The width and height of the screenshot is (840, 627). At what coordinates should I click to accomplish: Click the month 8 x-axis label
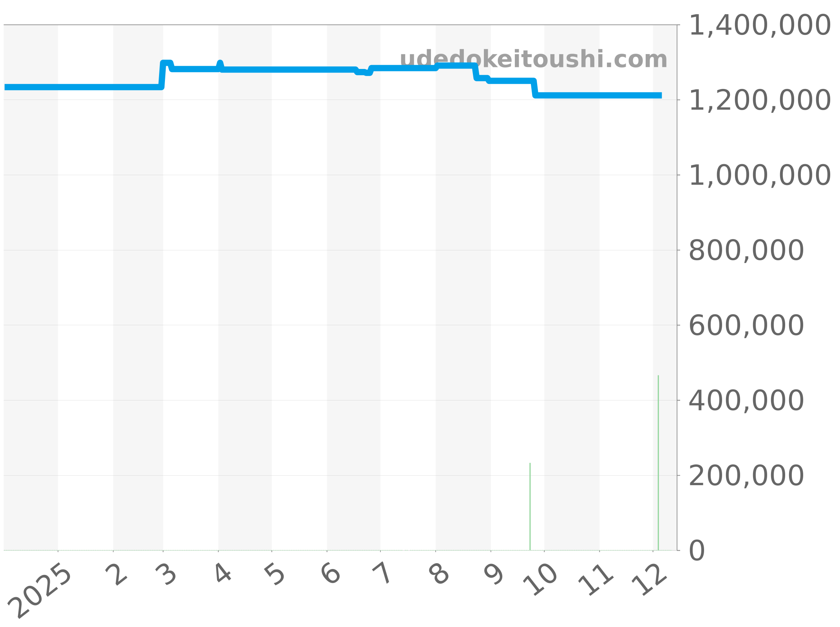439,575
